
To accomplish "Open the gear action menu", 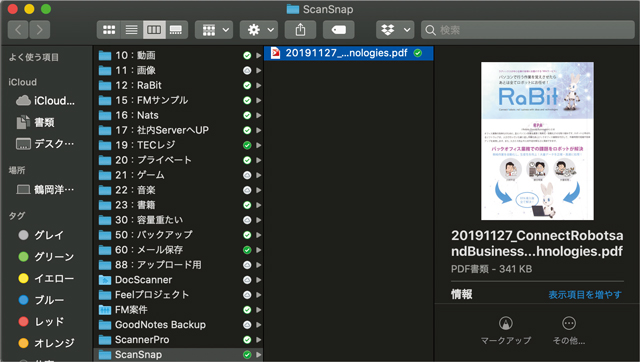I will click(x=259, y=30).
